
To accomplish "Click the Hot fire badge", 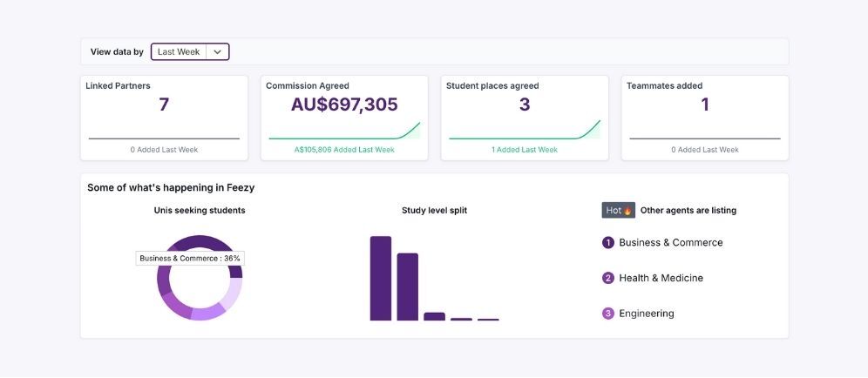I will (x=618, y=210).
